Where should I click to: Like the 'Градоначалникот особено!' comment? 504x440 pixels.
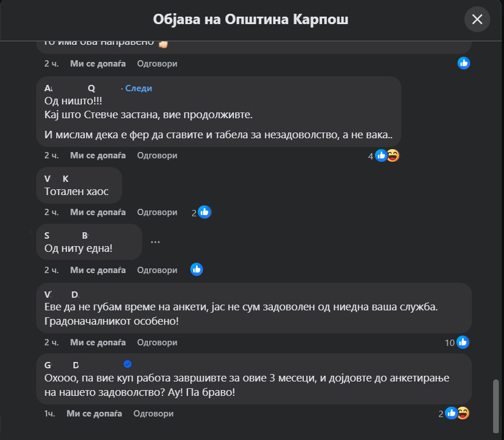97,342
